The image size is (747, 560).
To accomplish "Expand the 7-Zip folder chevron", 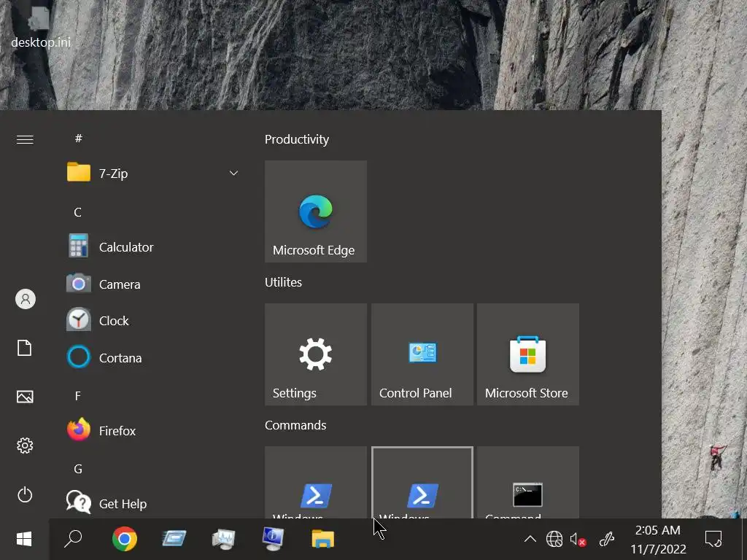I will point(233,174).
